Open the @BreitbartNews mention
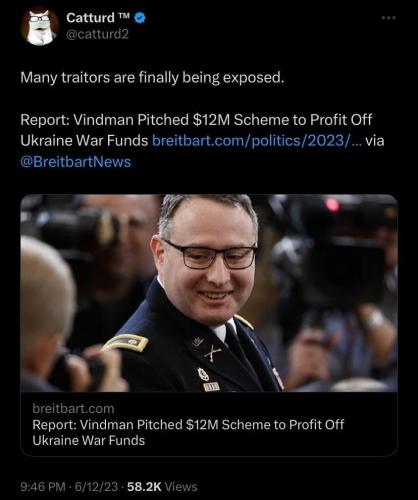Viewport: 418px width, 500px height. pyautogui.click(x=76, y=162)
